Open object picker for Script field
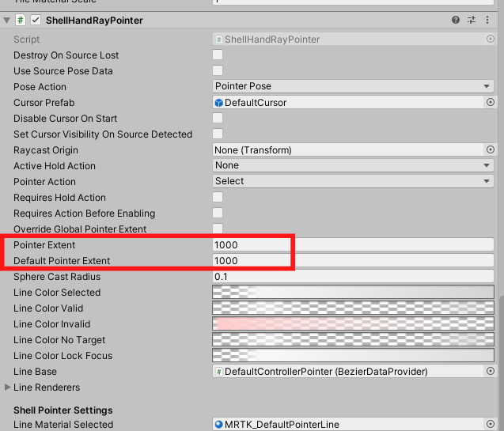Viewport: 504px width, 431px height. (x=491, y=39)
